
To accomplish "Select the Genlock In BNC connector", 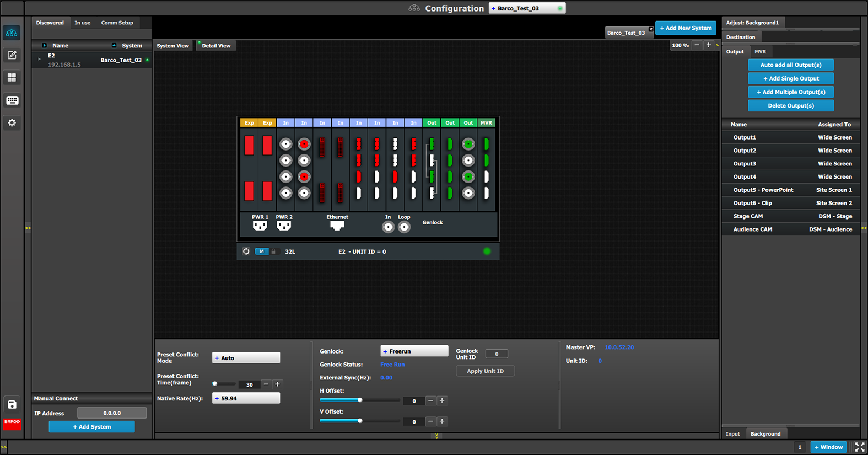I will tap(388, 227).
